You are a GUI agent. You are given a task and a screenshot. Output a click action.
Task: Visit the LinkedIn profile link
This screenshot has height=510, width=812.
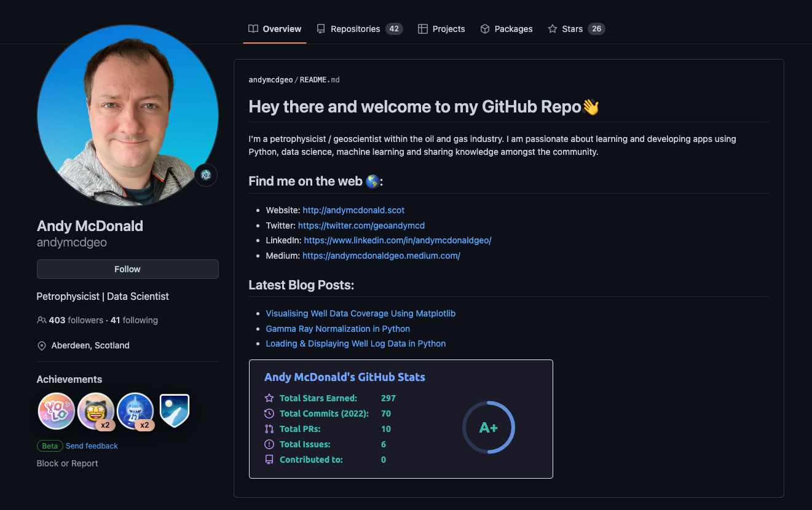[x=398, y=240]
